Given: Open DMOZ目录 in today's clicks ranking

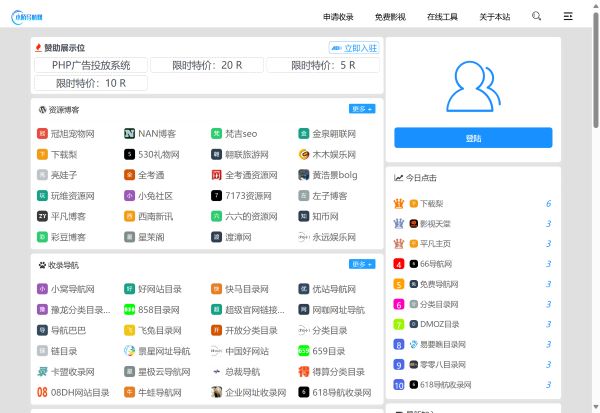Looking at the screenshot, I should (x=439, y=324).
